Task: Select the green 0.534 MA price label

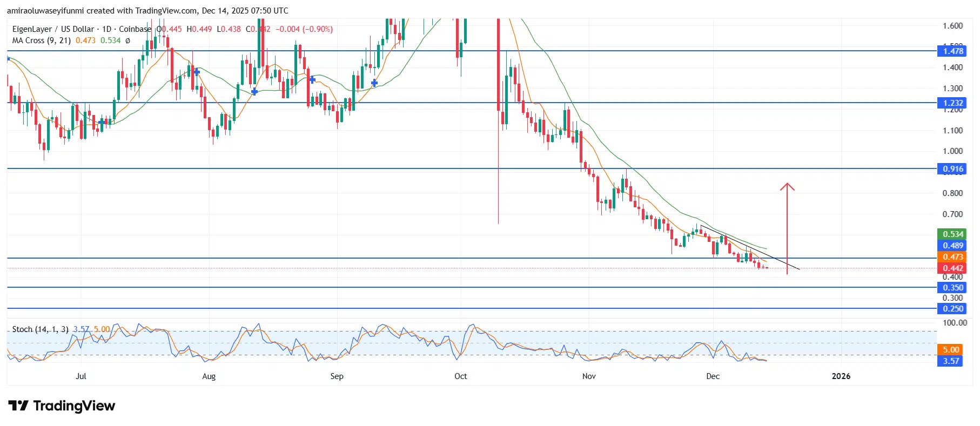Action: [952, 234]
